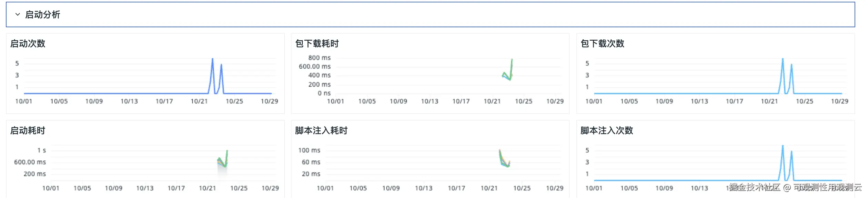Click the 10/21 x-axis label in 启动次数 chart
Image resolution: width=868 pixels, height=198 pixels.
199,101
